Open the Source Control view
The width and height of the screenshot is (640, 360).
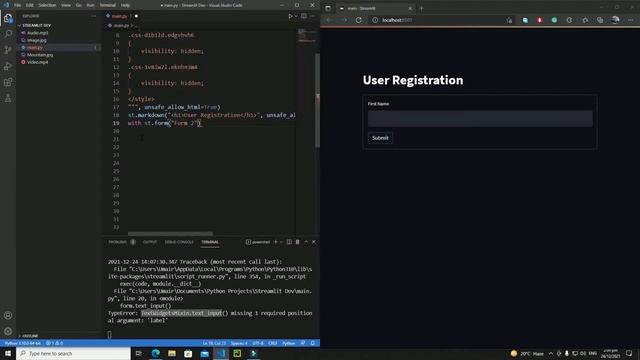8,50
